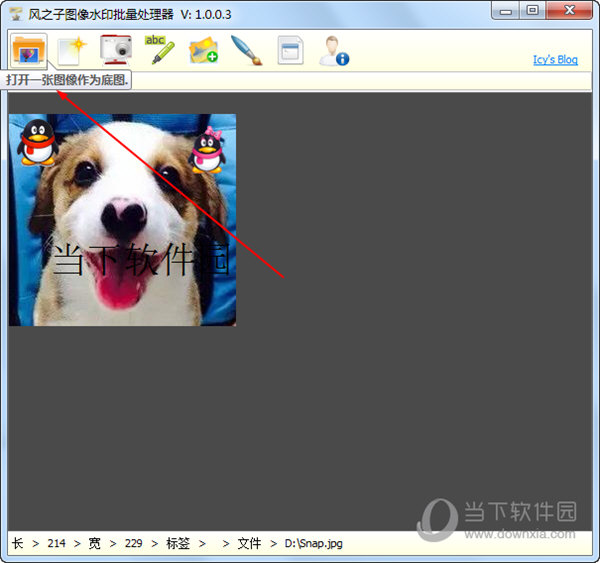
Task: Click the 214 length value in status bar
Action: click(x=56, y=543)
